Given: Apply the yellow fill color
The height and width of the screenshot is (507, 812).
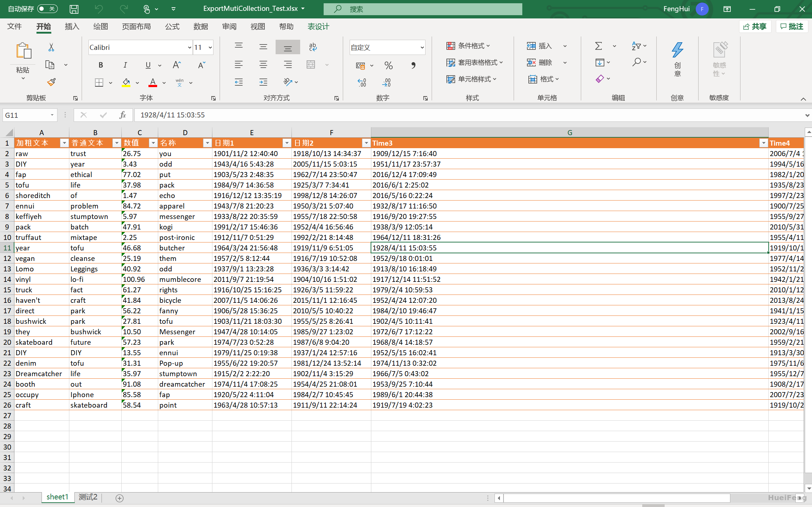Looking at the screenshot, I should tap(126, 82).
